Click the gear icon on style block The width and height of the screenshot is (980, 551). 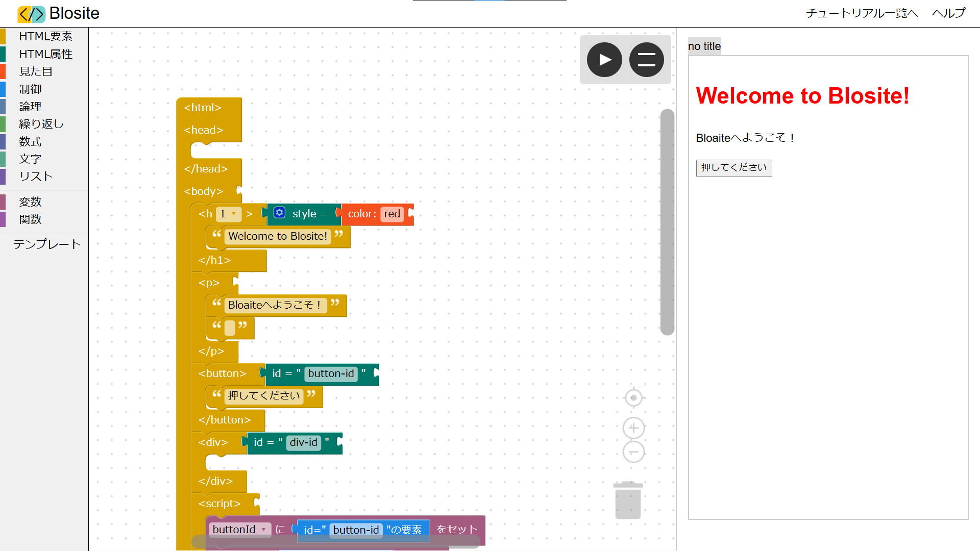(279, 213)
